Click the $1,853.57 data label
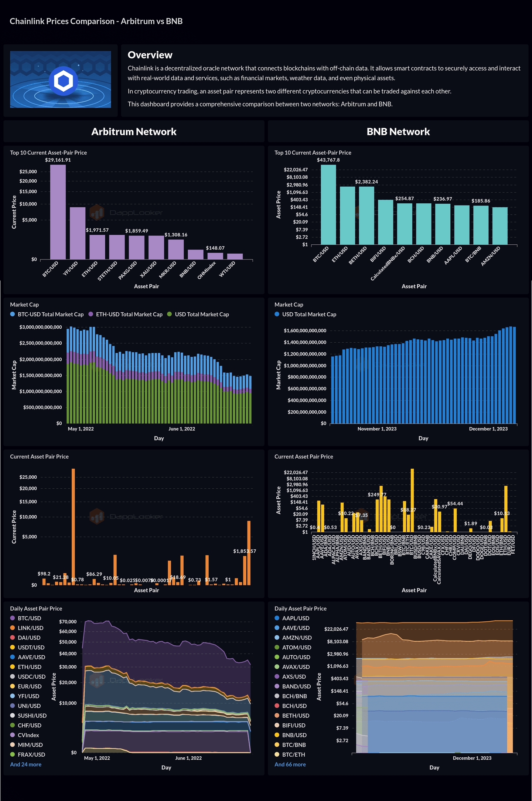The image size is (532, 801). [x=245, y=551]
